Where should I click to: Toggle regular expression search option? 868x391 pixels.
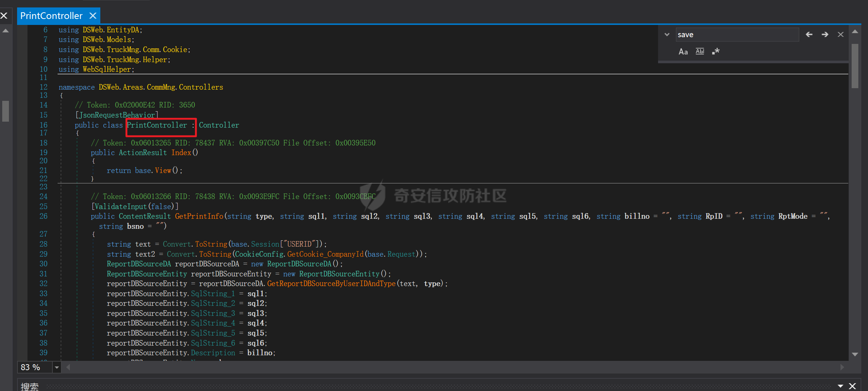tap(716, 51)
